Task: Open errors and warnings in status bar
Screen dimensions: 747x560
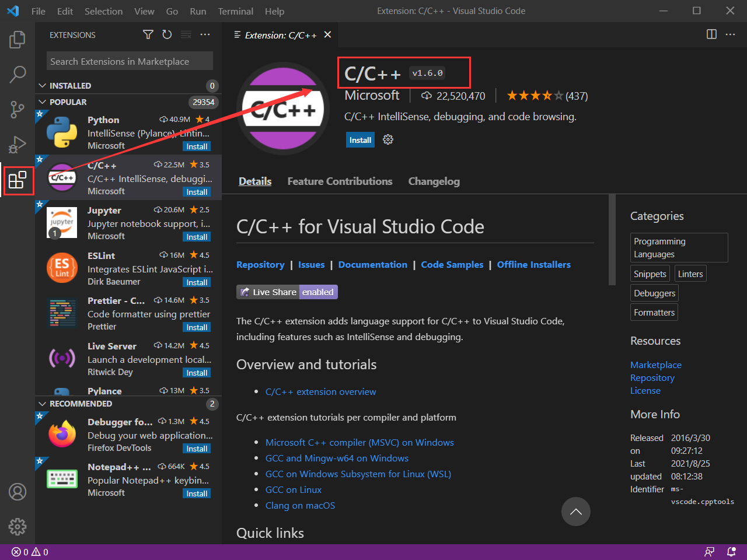Action: coord(30,552)
